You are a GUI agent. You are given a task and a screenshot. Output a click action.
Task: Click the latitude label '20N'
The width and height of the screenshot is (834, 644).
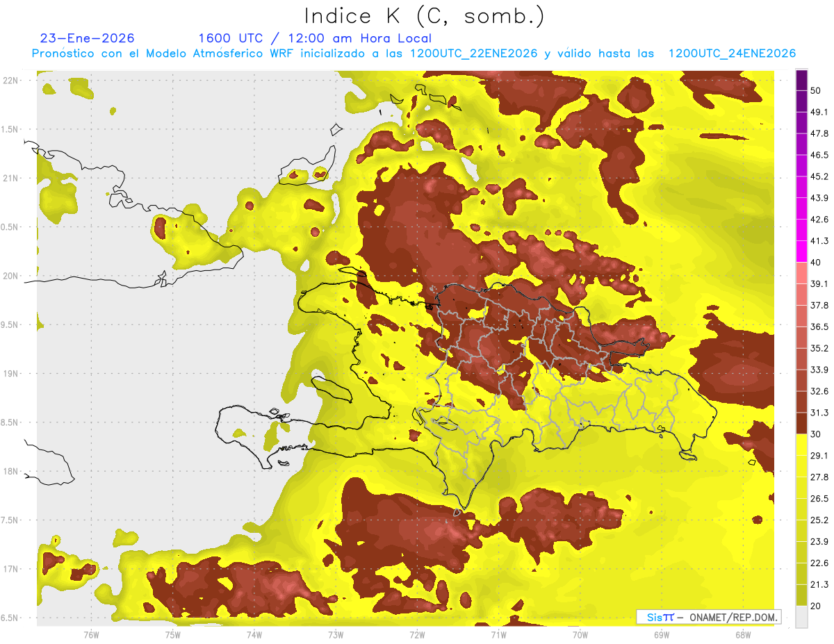(11, 276)
